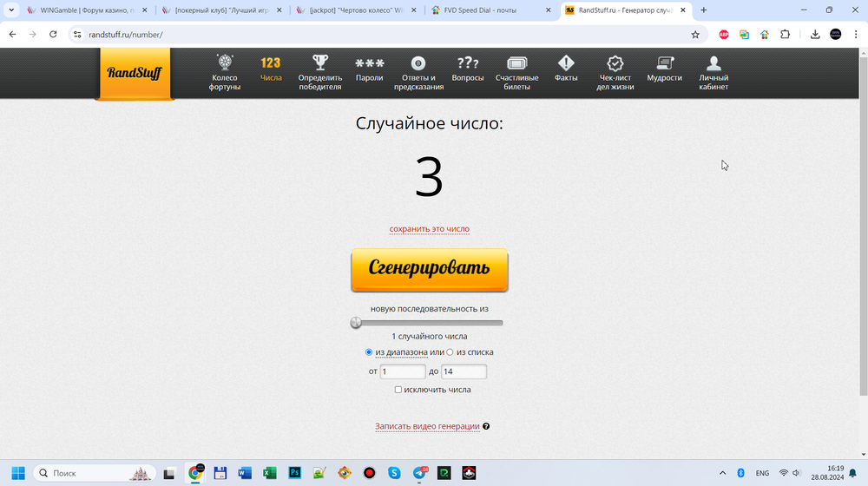
Task: Click the address bar URL
Action: pyautogui.click(x=126, y=35)
